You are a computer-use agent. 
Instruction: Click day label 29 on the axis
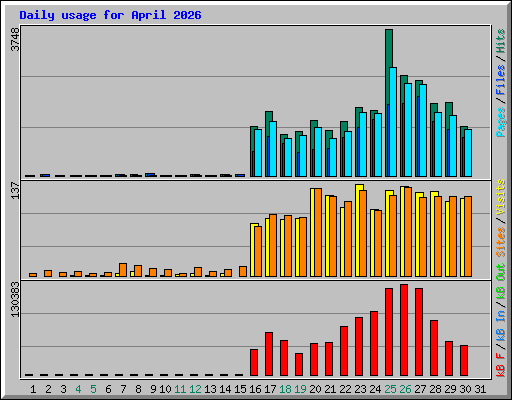[450, 389]
